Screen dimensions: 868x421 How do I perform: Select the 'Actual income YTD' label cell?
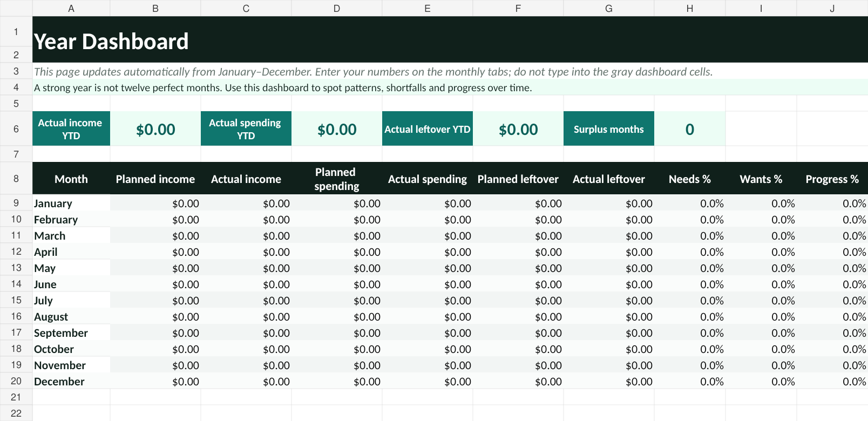pyautogui.click(x=71, y=129)
